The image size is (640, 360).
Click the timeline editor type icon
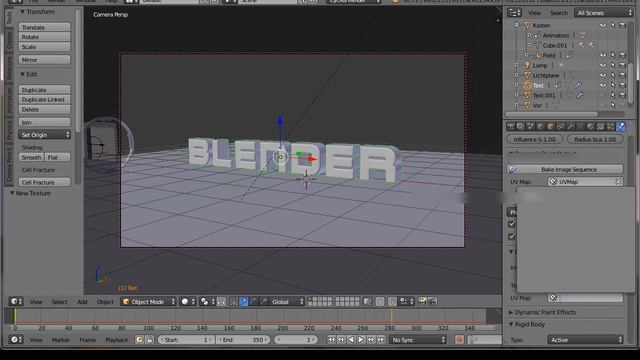coord(16,340)
